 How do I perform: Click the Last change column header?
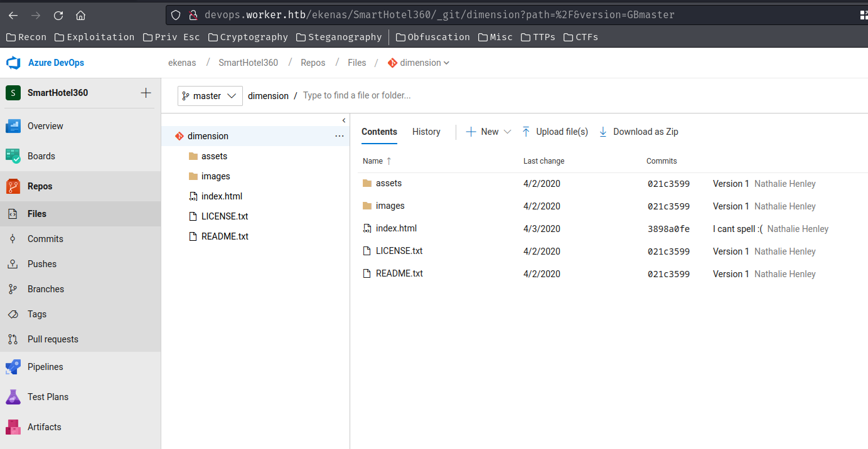coord(544,161)
